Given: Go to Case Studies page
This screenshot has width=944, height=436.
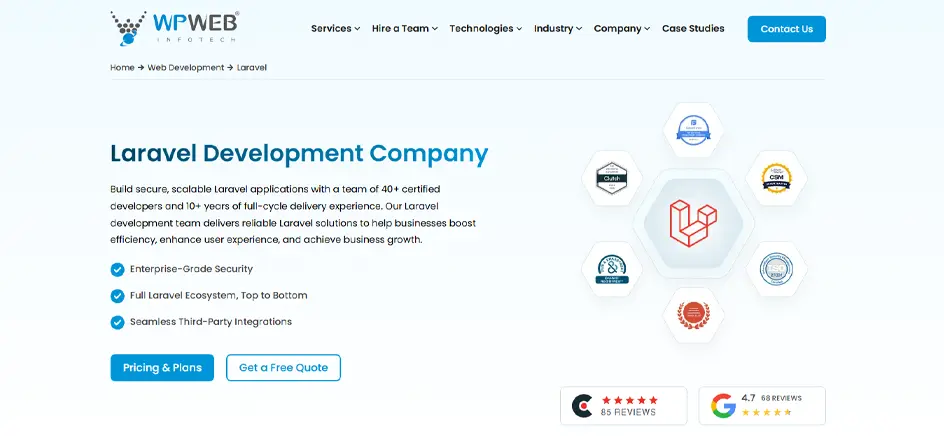Looking at the screenshot, I should (693, 28).
